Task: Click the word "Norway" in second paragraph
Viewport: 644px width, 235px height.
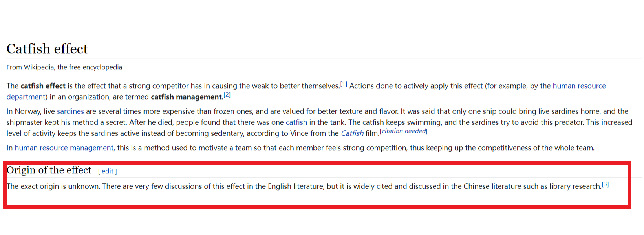Action: point(28,111)
